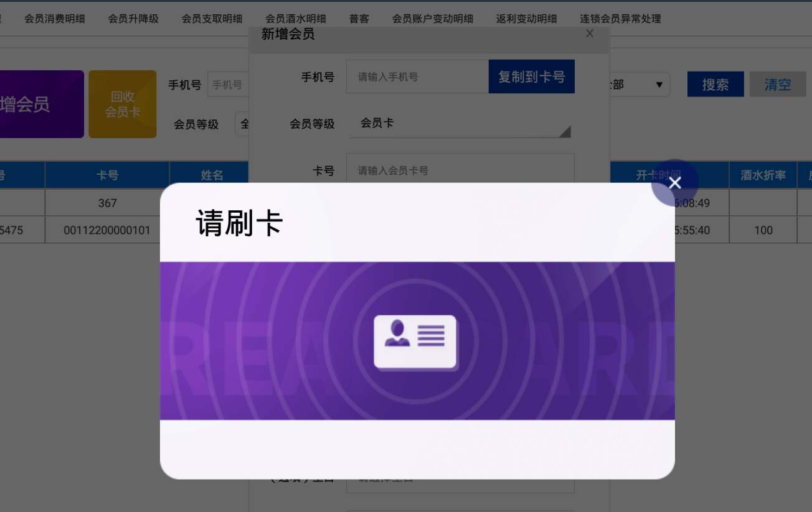Open 会员账户变动明细 tab
This screenshot has height=512, width=812.
tap(433, 19)
